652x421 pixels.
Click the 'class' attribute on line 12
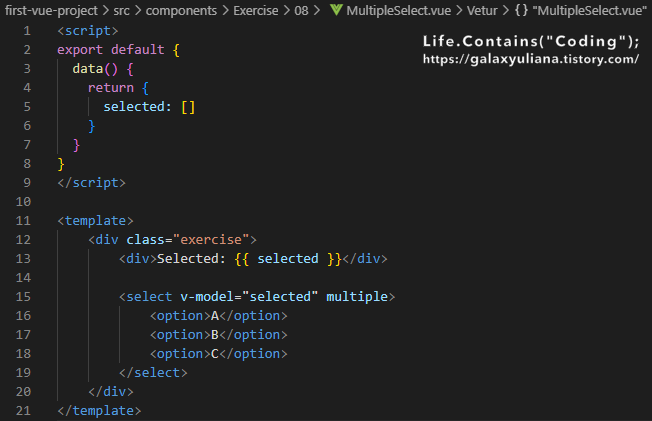click(x=145, y=240)
